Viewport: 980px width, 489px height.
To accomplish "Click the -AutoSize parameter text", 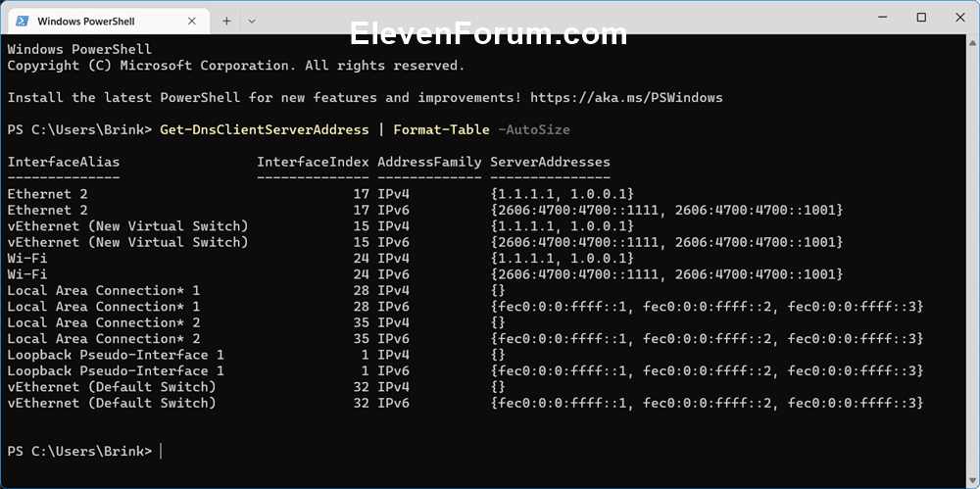I will click(534, 130).
